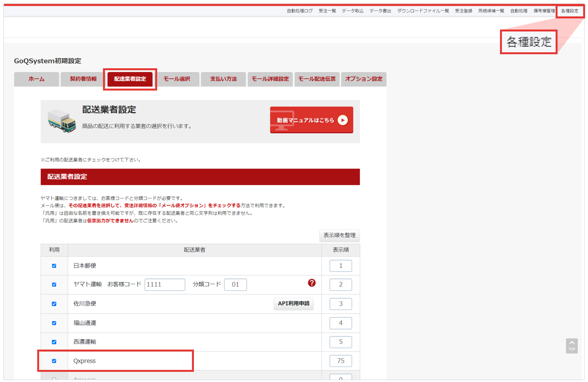The height and width of the screenshot is (382, 588).
Task: Disable the 日本郵便 carrier checkbox
Action: [x=54, y=265]
